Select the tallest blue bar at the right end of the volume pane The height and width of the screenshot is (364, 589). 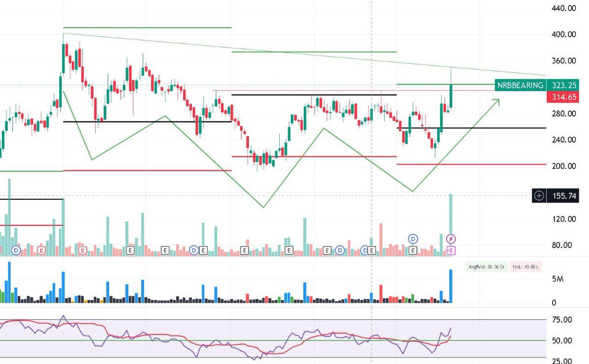(x=451, y=286)
